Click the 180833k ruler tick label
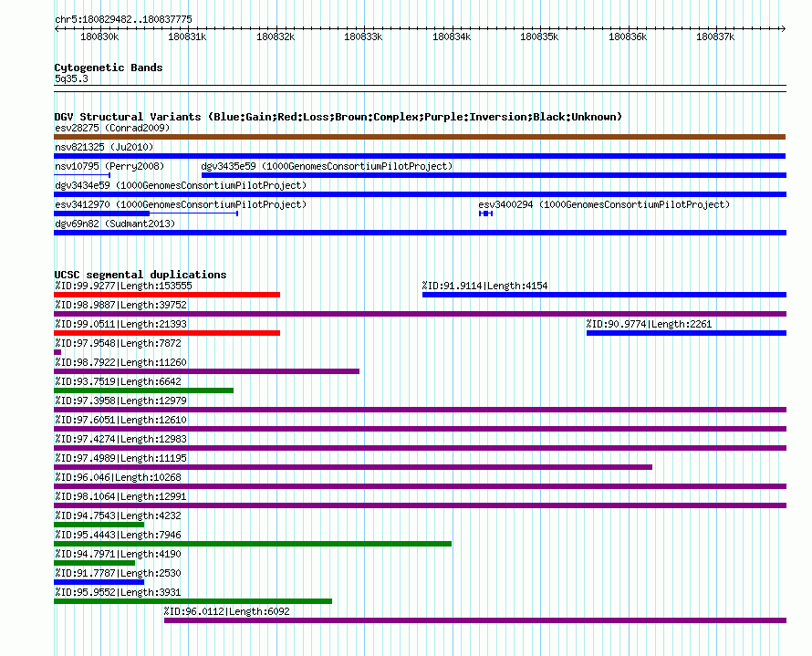The height and width of the screenshot is (656, 812). click(363, 36)
